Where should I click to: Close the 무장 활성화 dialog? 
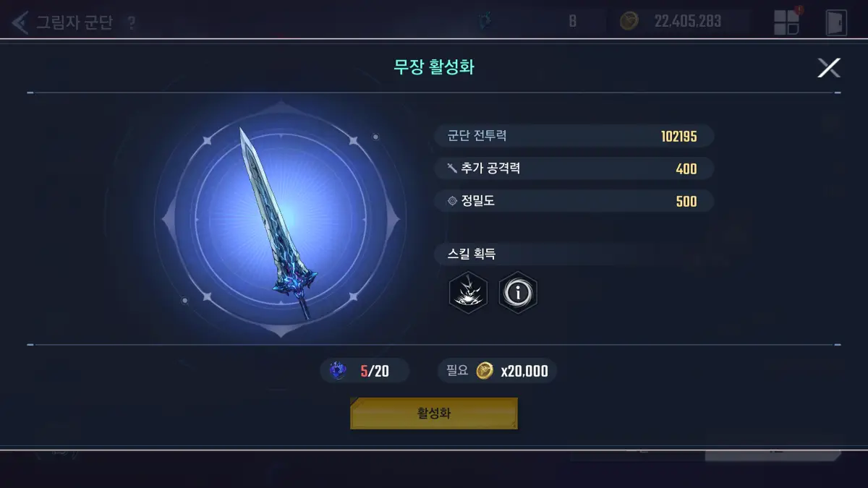click(828, 68)
